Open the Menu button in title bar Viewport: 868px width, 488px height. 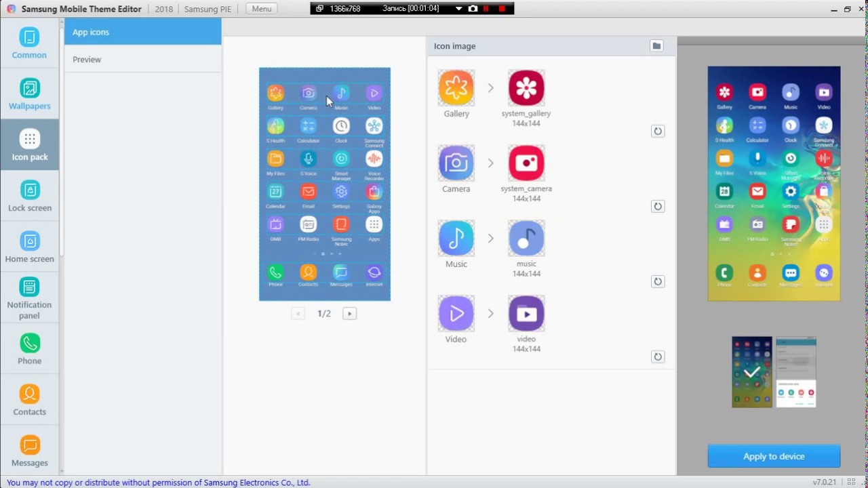tap(261, 9)
